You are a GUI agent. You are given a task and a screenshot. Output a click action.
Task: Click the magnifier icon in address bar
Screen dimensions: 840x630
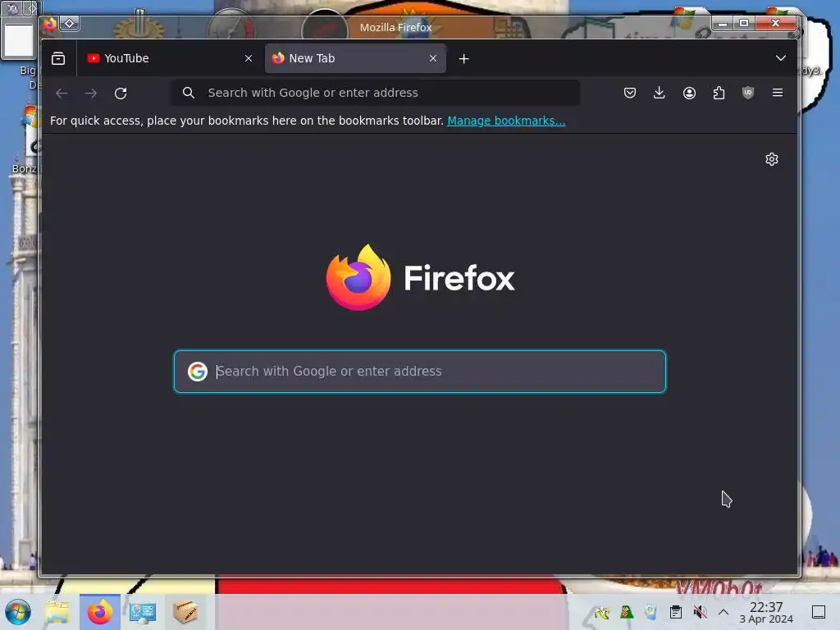pyautogui.click(x=188, y=93)
